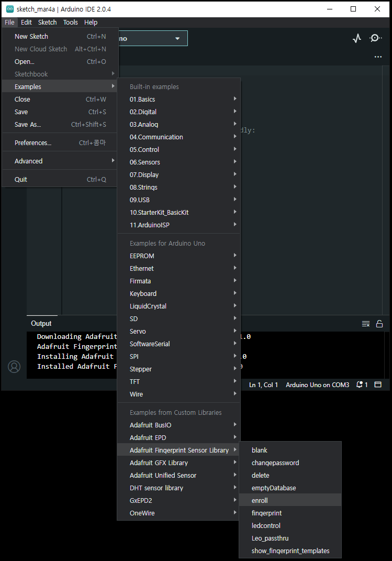Screen dimensions: 392x561
Task: Open the enroll example sketch
Action: tap(290, 500)
